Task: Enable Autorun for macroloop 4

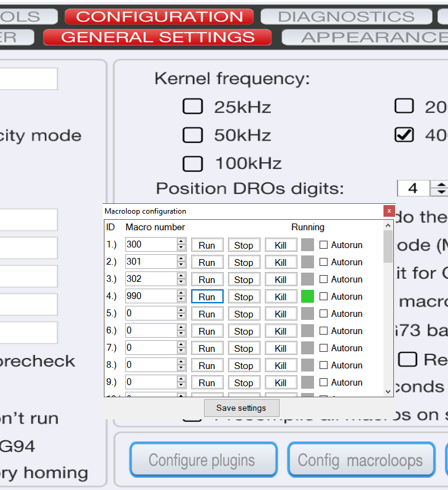Action: (324, 297)
